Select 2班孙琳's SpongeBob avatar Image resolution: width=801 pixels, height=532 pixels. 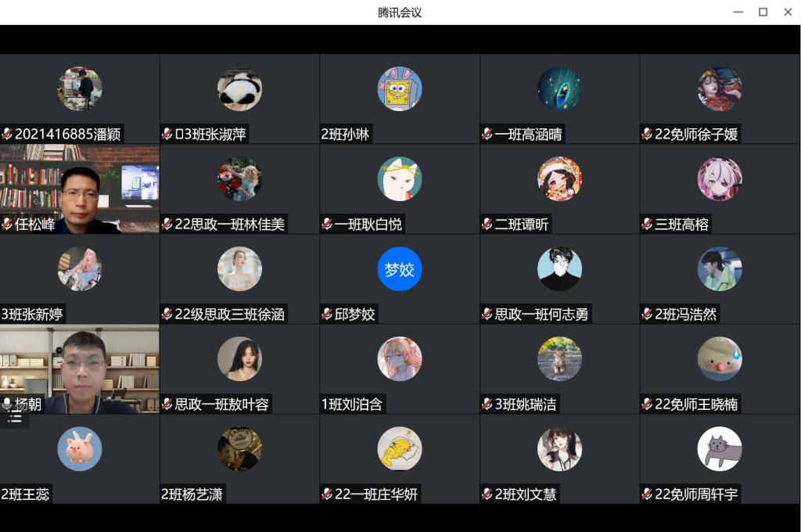400,88
